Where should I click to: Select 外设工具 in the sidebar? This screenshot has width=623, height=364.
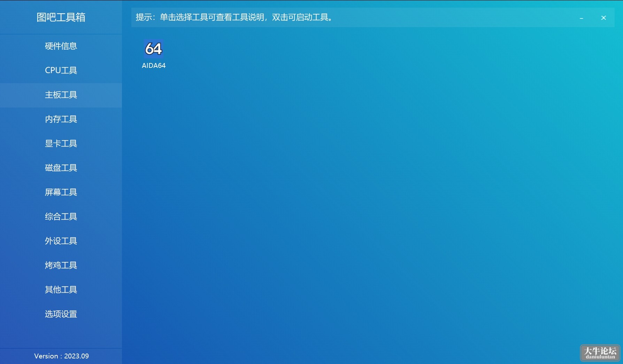coord(61,241)
